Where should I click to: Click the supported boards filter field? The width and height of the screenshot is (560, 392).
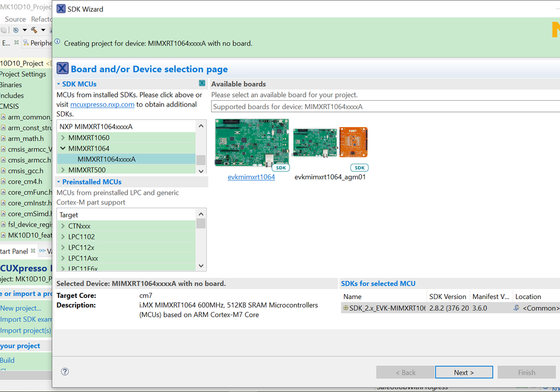coord(385,106)
